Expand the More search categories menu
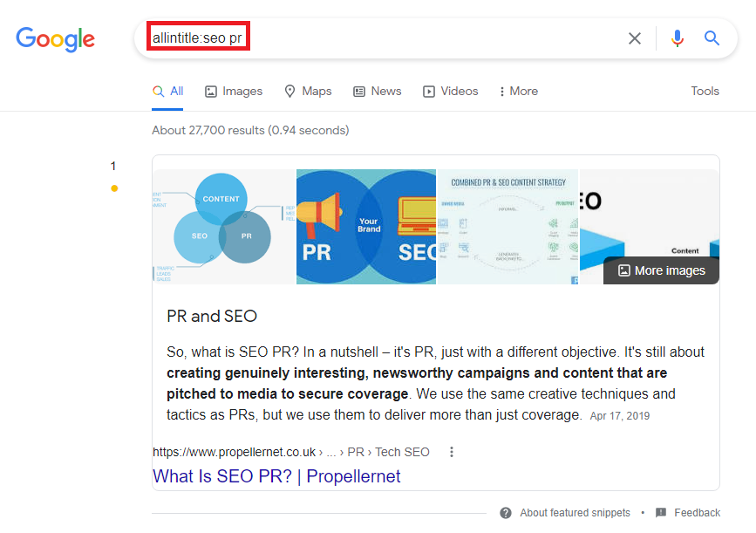The image size is (756, 533). click(518, 91)
